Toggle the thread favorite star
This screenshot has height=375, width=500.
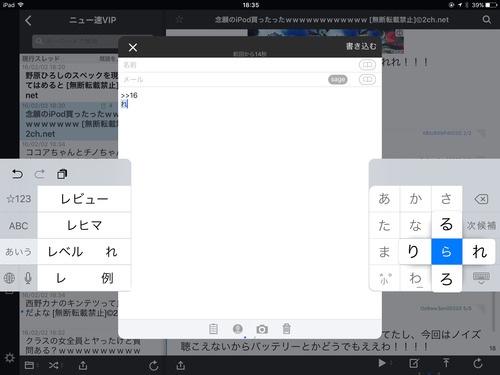coord(179,19)
